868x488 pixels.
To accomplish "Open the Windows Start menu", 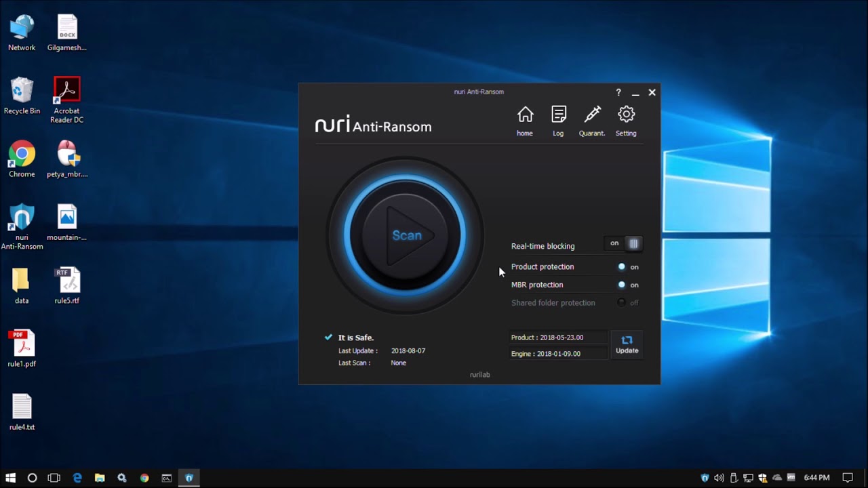I will [10, 478].
